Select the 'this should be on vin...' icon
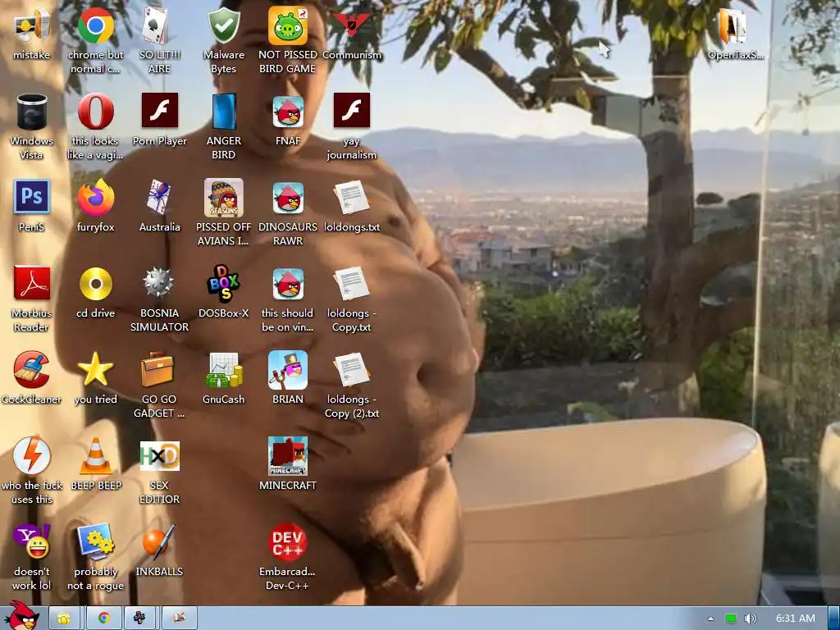The height and width of the screenshot is (630, 840). pos(288,299)
